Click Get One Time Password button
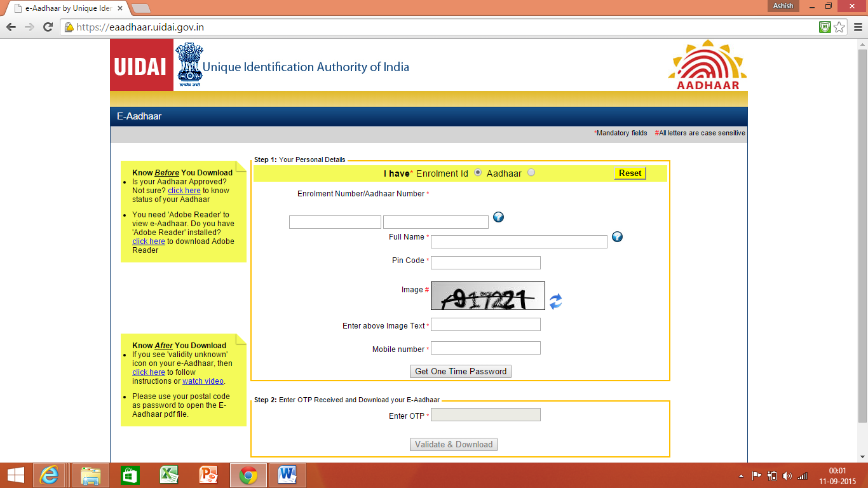The image size is (868, 488). tap(461, 371)
